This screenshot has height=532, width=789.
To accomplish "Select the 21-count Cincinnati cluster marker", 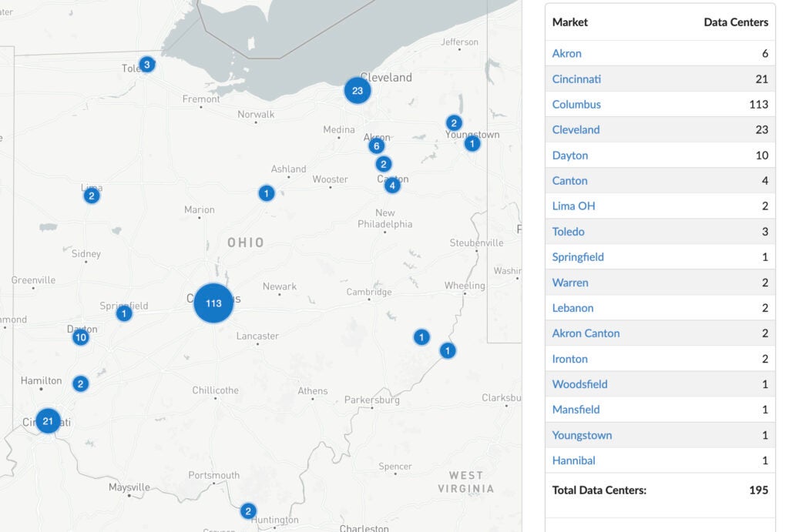I will [x=47, y=420].
